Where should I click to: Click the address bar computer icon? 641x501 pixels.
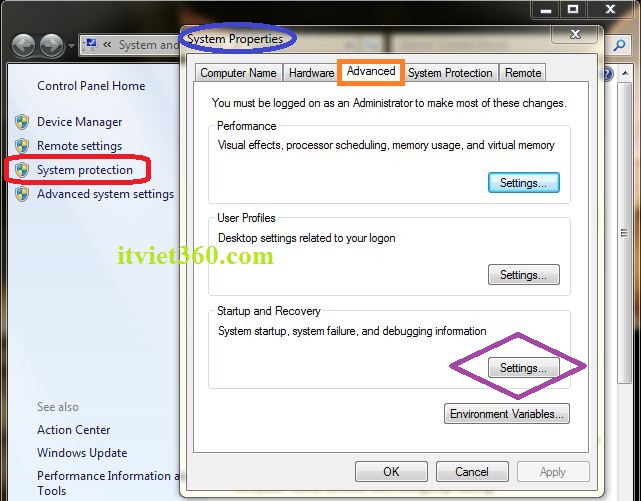click(x=91, y=44)
